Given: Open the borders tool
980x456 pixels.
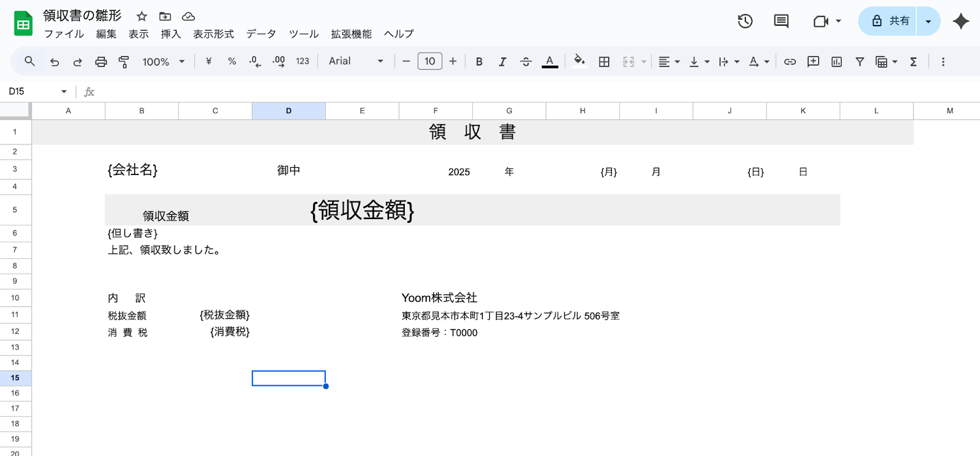Looking at the screenshot, I should tap(604, 61).
